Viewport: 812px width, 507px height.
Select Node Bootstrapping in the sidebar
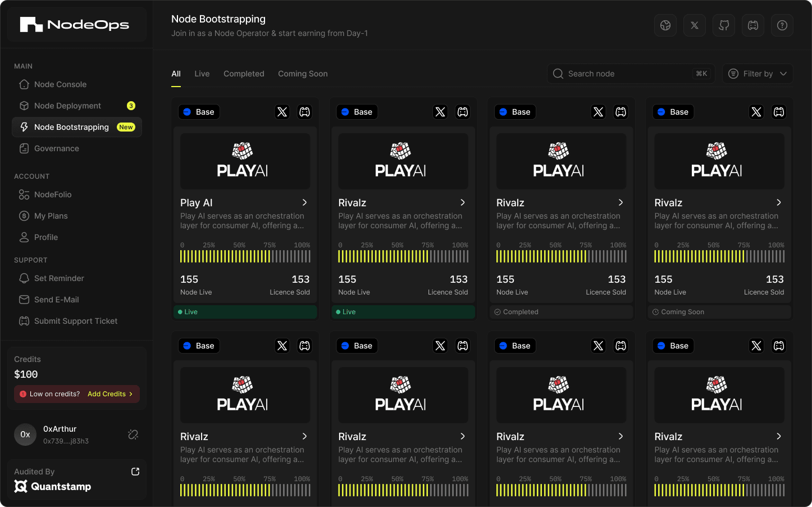pyautogui.click(x=77, y=127)
